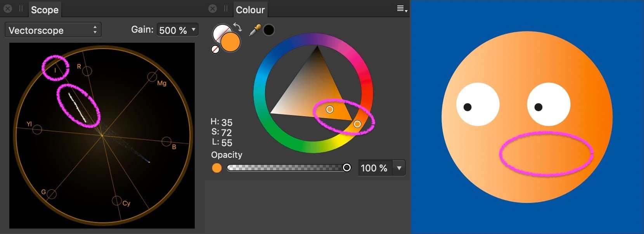Click the black picked-colour swatch beside eyedropper

269,30
